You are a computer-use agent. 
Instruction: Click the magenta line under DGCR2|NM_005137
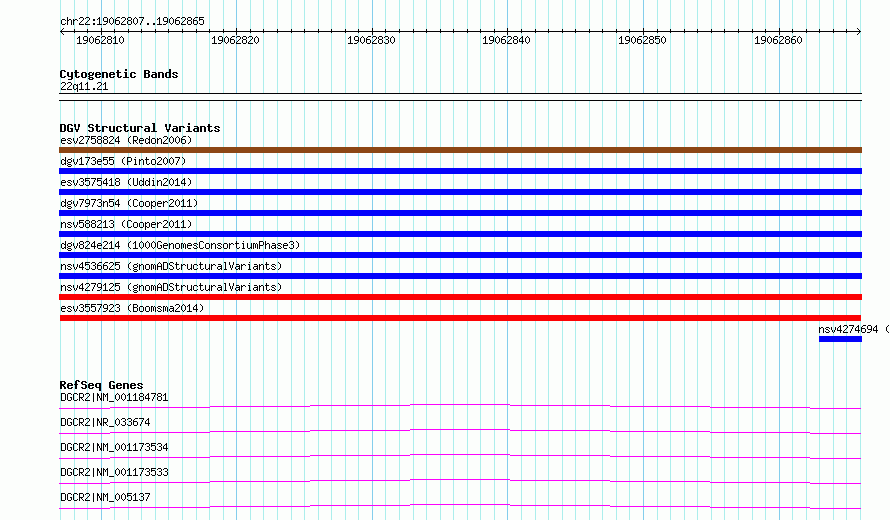point(460,506)
